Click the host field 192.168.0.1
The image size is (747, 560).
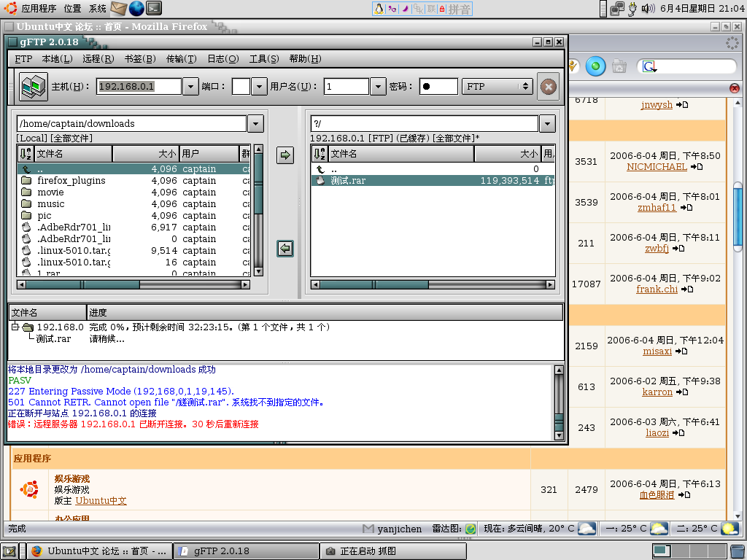tap(139, 87)
